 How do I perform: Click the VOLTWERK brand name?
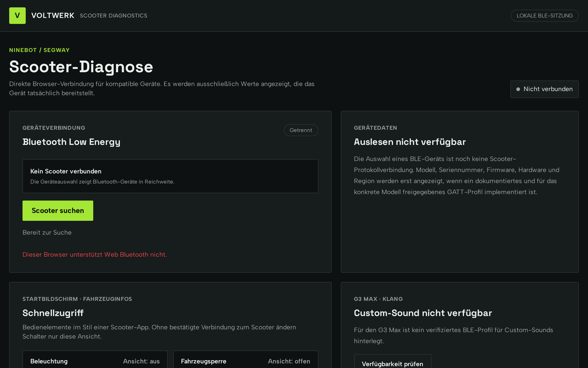[x=53, y=16]
